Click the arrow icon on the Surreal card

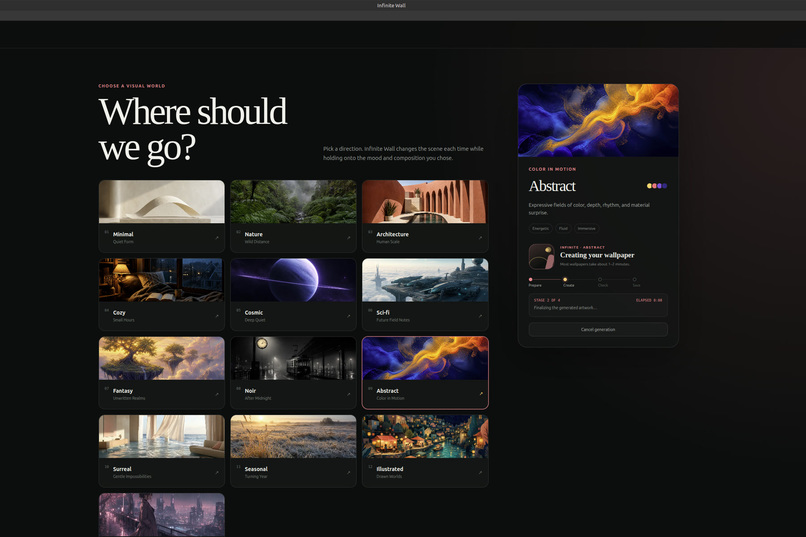(x=216, y=472)
